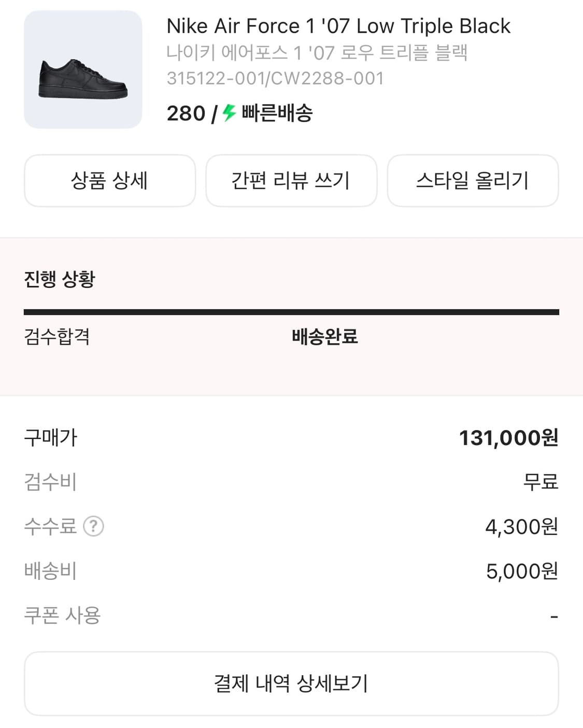This screenshot has width=583, height=728.
Task: Click the 수수료 fee label
Action: coord(50,526)
